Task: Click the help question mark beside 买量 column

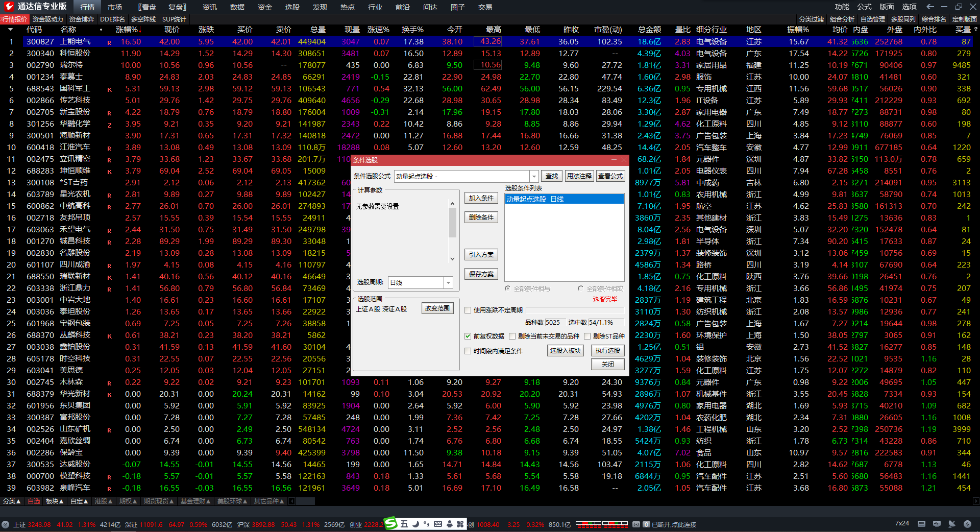Action: (975, 30)
